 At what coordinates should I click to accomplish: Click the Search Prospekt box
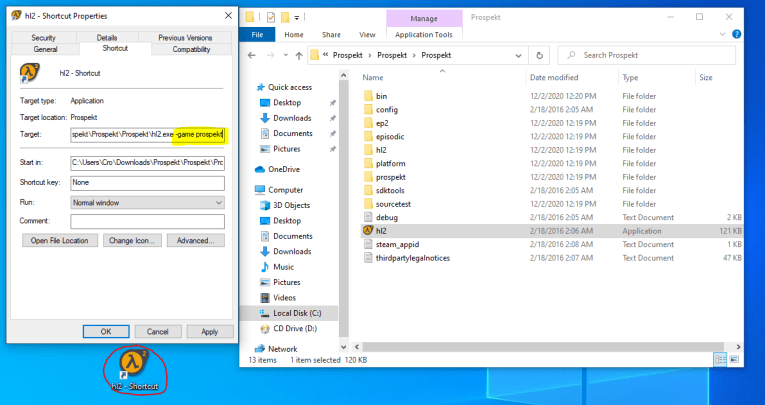click(646, 55)
